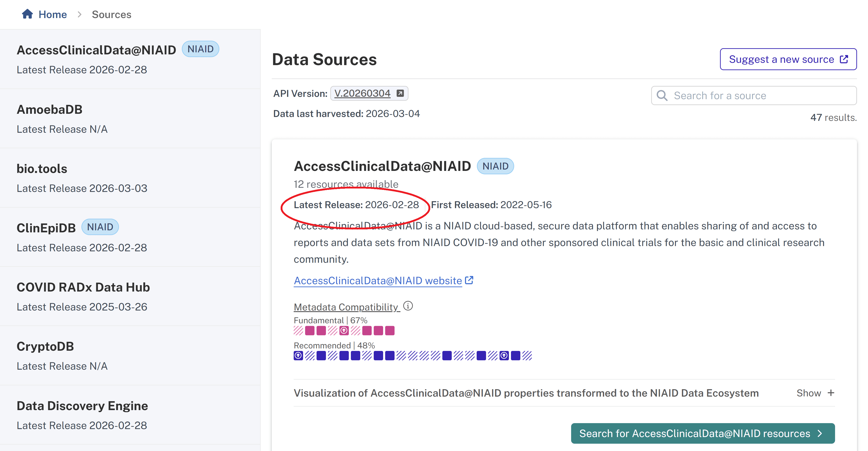Viewport: 868px width, 451px height.
Task: Click the search magnifier icon
Action: pos(662,96)
